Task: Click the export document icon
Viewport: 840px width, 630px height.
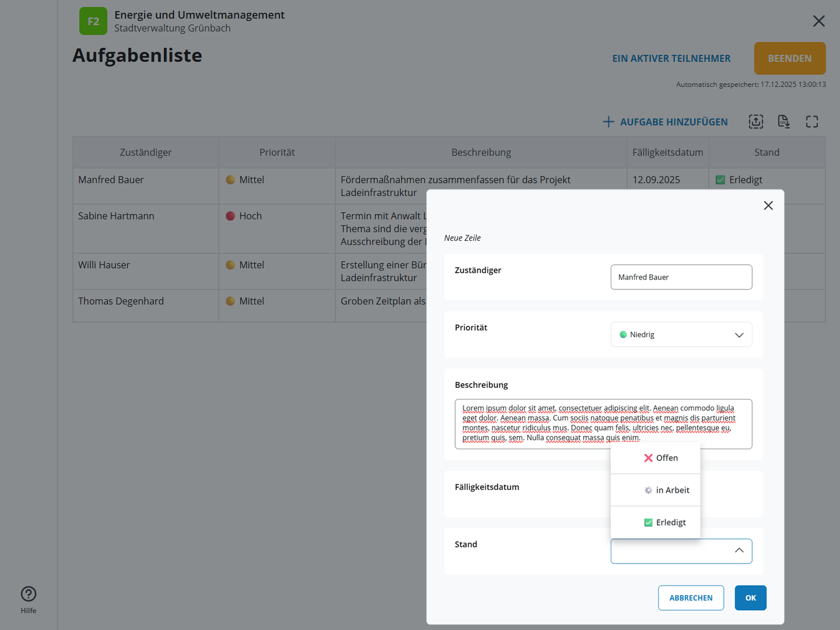Action: (784, 121)
